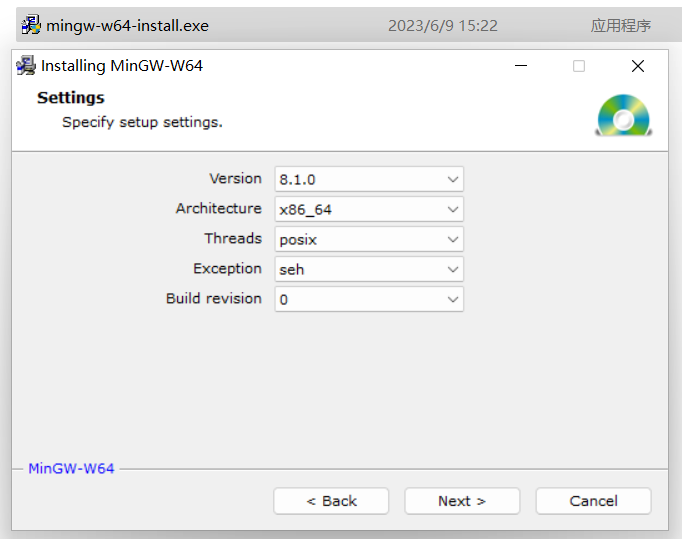The width and height of the screenshot is (682, 539).
Task: Close the Installing MinGW-W64 window
Action: [x=638, y=66]
